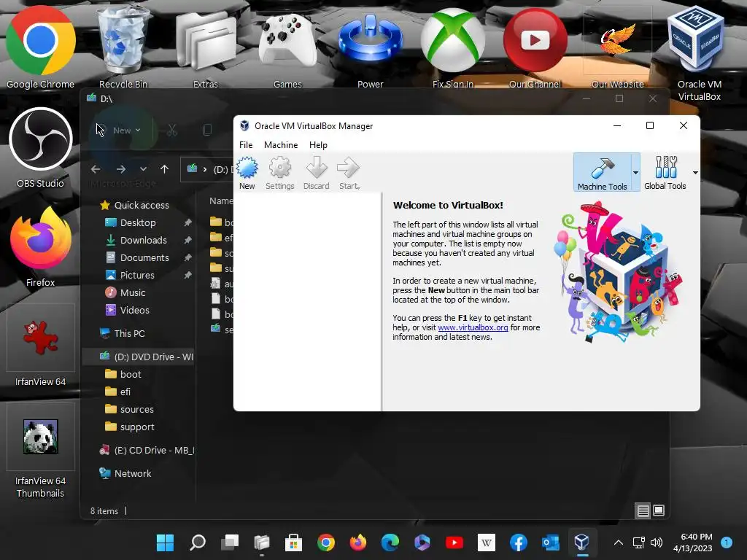
Task: Click the File Explorer address bar
Action: [x=208, y=169]
